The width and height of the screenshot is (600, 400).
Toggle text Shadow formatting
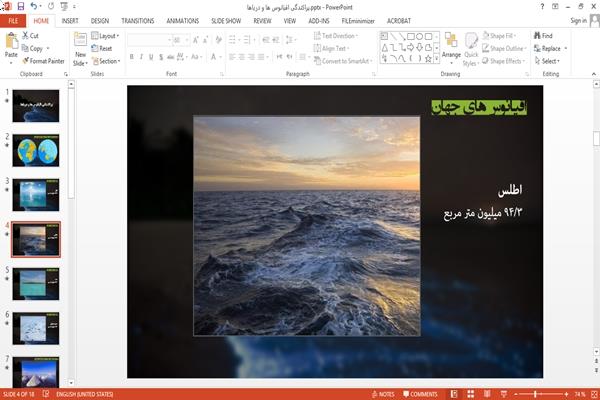tap(161, 57)
